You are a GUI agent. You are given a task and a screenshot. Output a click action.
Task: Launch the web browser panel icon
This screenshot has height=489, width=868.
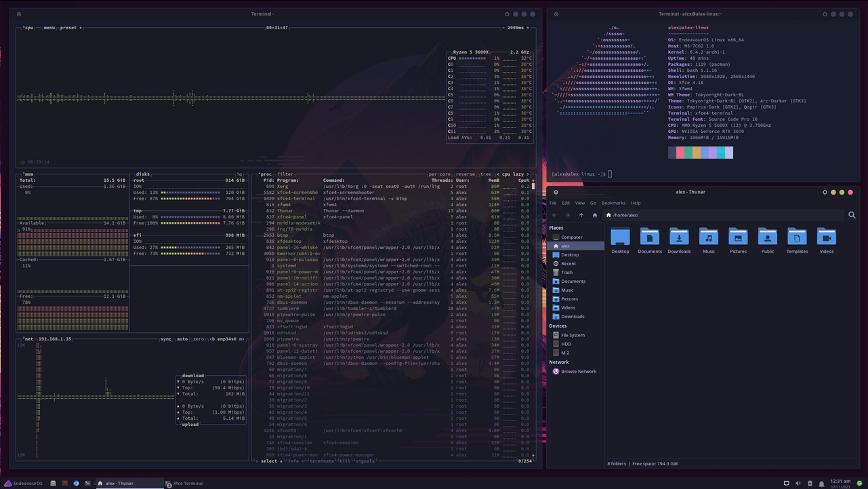pos(76,484)
